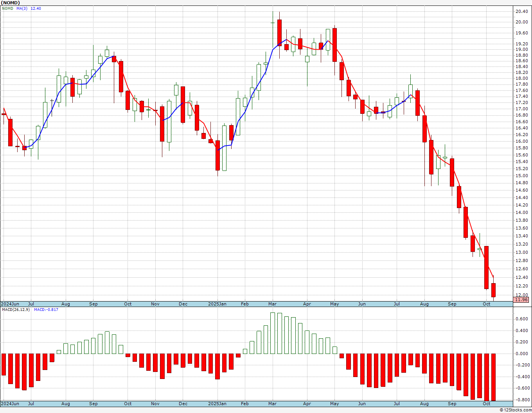Click Apr label on MACD panel time axis
The width and height of the screenshot is (532, 413).
(x=307, y=404)
